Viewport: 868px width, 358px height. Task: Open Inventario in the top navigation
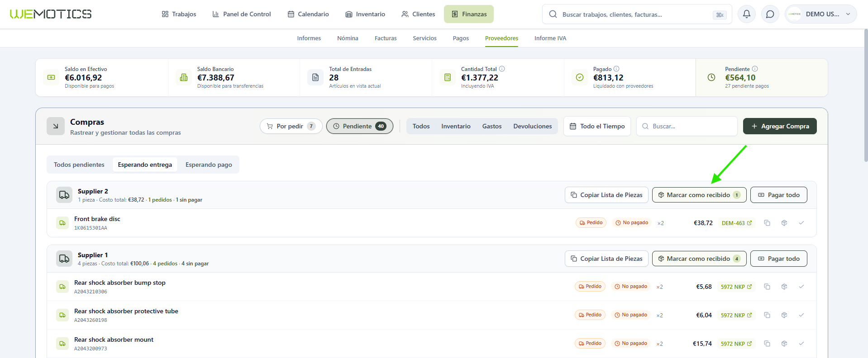(x=365, y=14)
